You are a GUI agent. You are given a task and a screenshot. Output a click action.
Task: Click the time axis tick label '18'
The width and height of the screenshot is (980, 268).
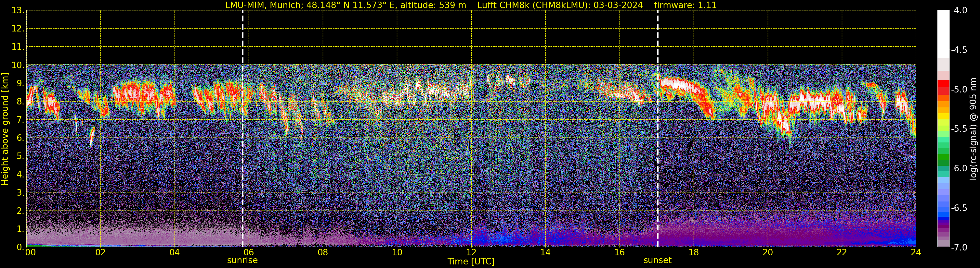[x=694, y=252]
